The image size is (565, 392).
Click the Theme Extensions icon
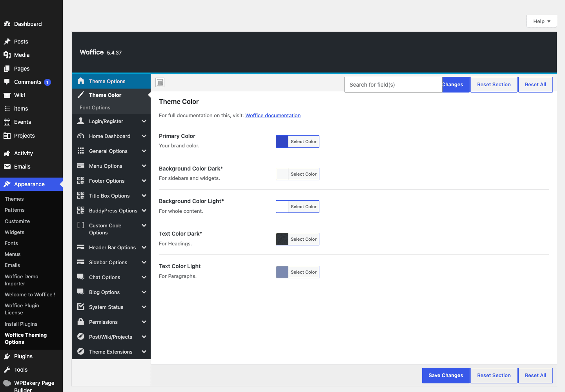coord(81,351)
